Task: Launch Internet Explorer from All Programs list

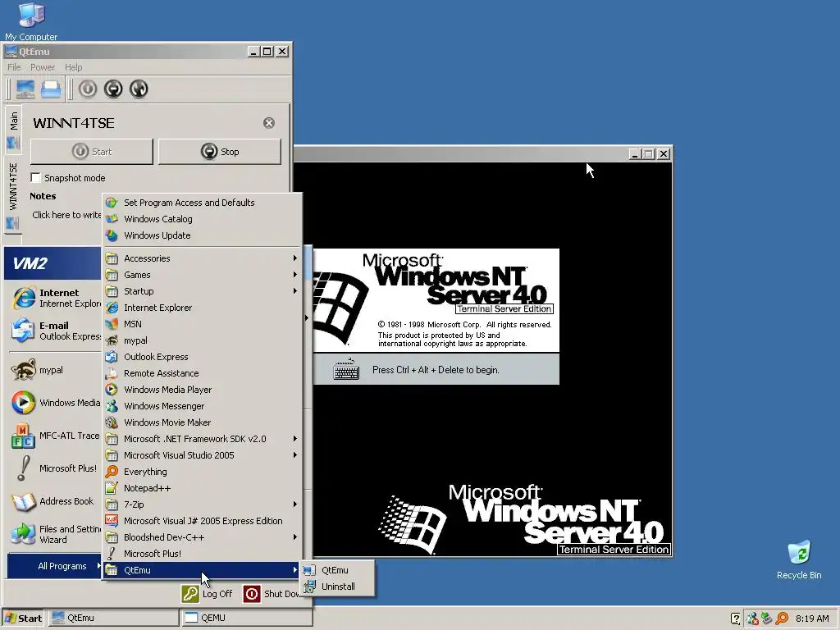Action: (x=203, y=308)
